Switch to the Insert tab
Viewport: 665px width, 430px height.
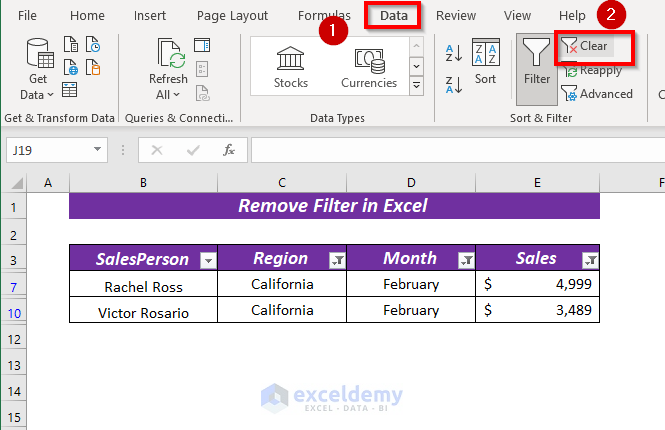coord(150,16)
